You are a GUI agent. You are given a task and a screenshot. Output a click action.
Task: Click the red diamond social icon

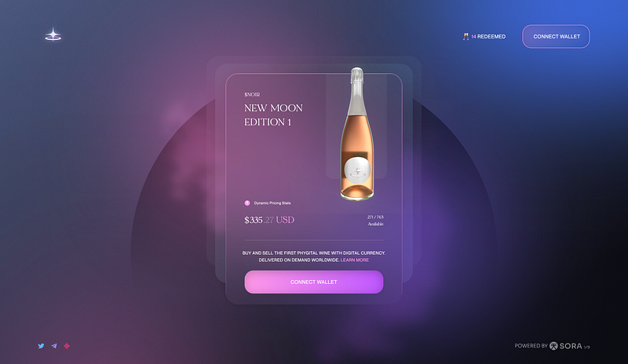click(x=67, y=346)
